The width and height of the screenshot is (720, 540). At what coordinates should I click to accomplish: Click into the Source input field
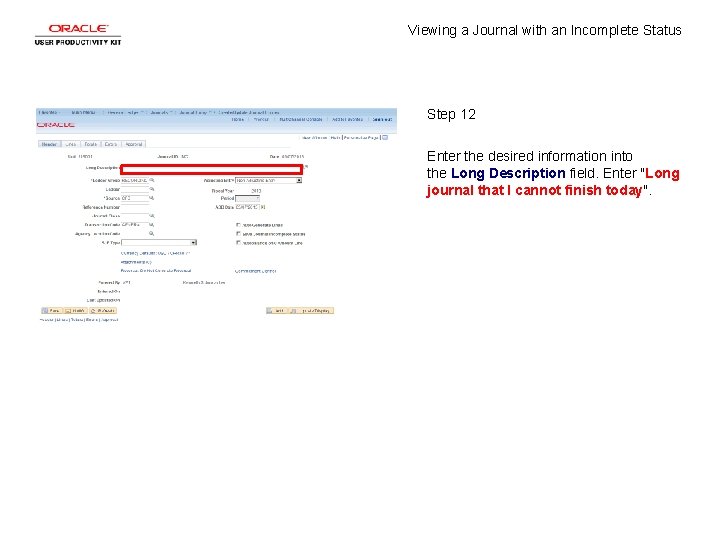click(135, 198)
